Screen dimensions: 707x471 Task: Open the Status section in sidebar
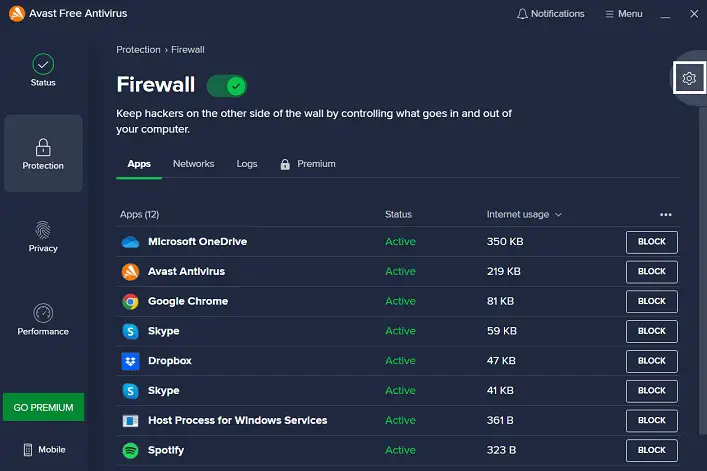pyautogui.click(x=43, y=70)
